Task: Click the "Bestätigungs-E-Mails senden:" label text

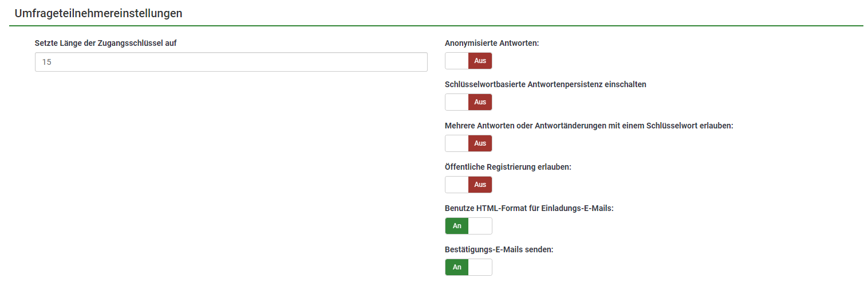Action: [x=499, y=249]
